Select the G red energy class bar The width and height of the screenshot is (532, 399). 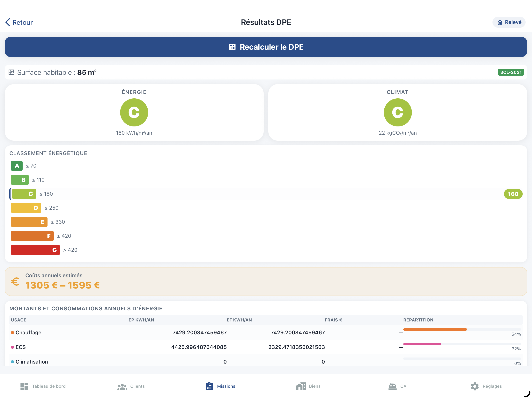(x=35, y=250)
